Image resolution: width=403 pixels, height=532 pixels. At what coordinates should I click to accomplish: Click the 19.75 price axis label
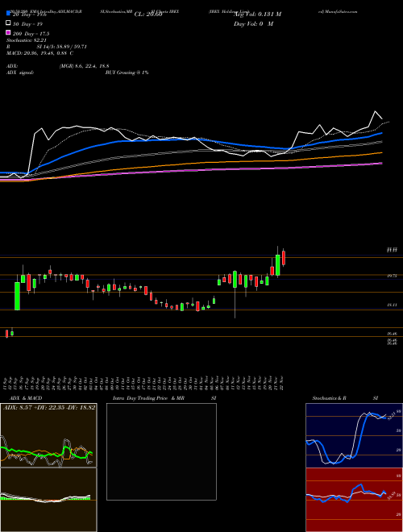coord(392,276)
